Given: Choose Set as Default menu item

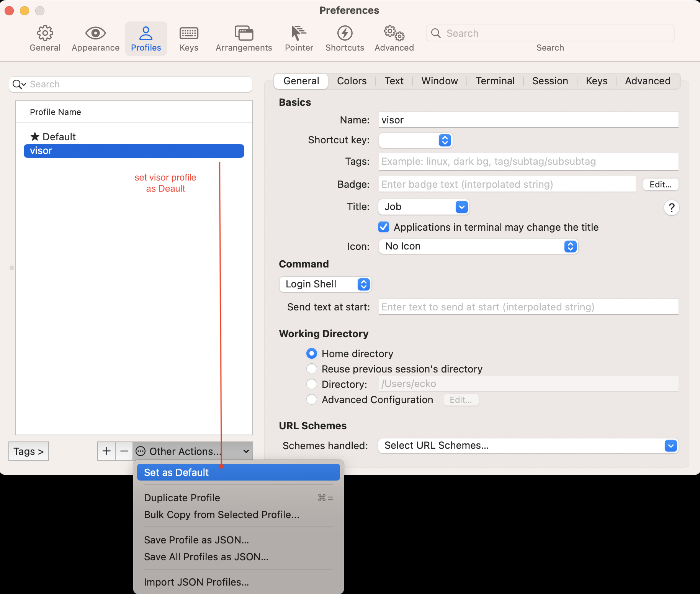Looking at the screenshot, I should (x=238, y=472).
